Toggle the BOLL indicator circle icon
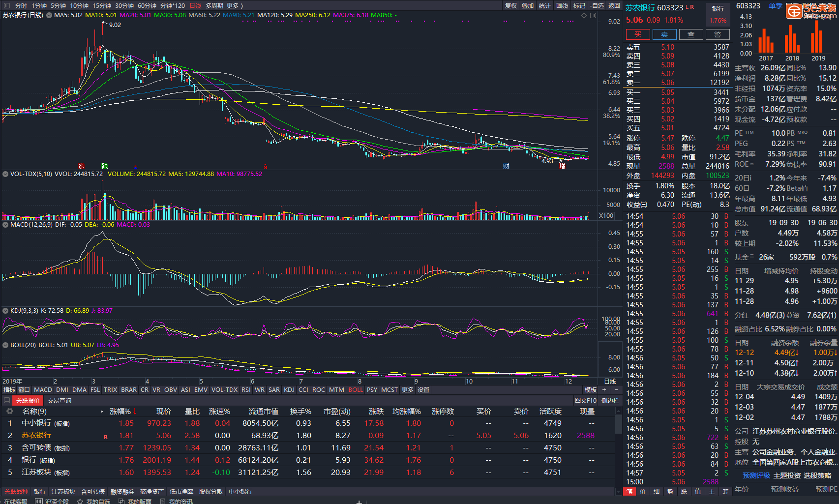Viewport: 839px width, 504px height. point(5,345)
